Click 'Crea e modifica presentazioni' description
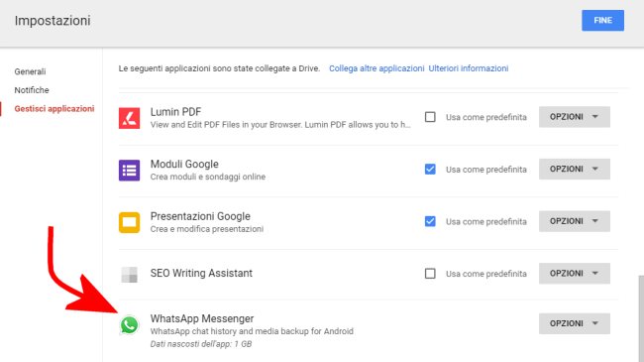This screenshot has width=644, height=362. [x=207, y=229]
